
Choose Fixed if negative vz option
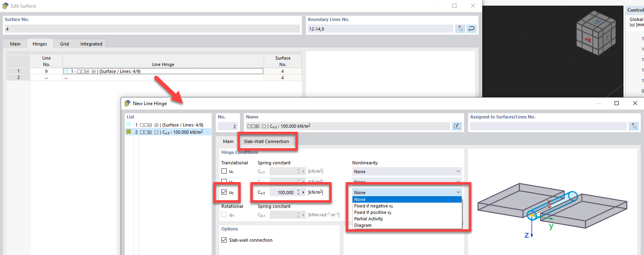tap(407, 206)
